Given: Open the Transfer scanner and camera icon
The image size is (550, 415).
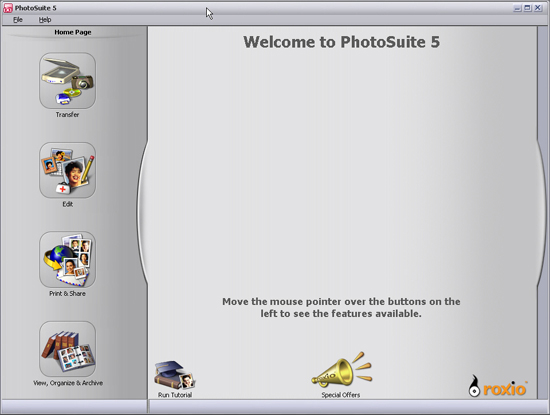Looking at the screenshot, I should [x=67, y=81].
